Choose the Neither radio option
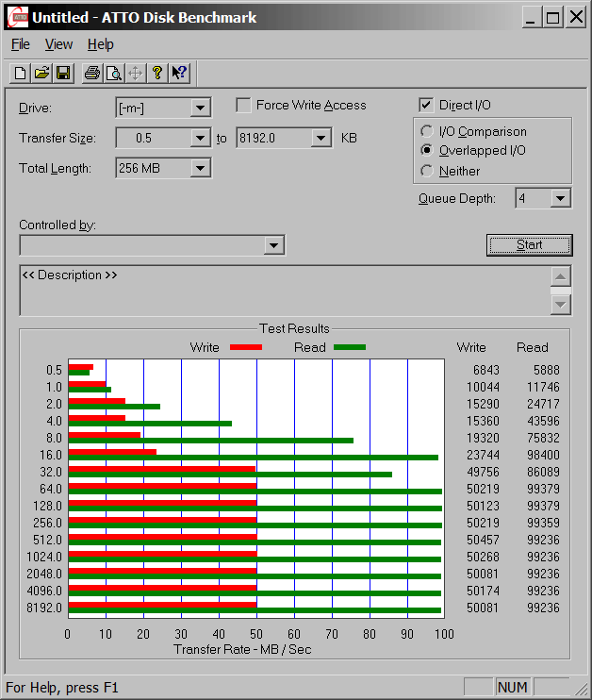 click(427, 171)
